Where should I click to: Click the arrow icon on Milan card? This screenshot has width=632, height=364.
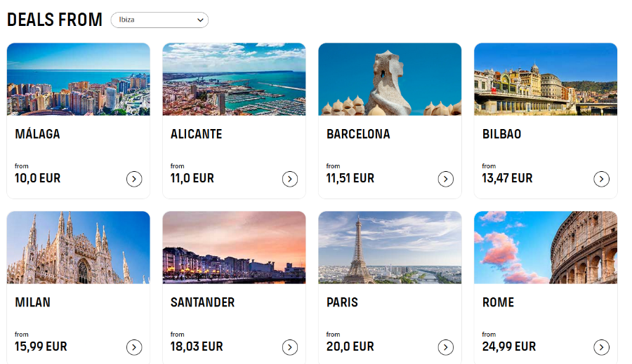point(134,347)
